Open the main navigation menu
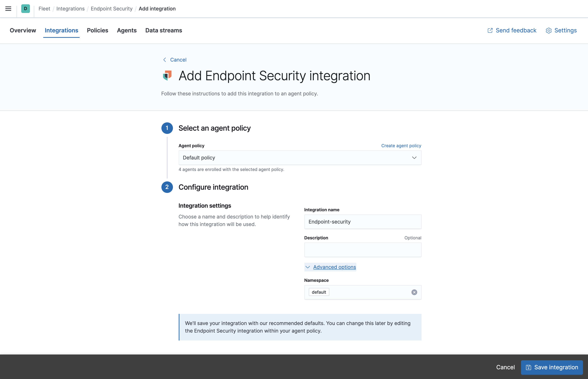 click(8, 9)
